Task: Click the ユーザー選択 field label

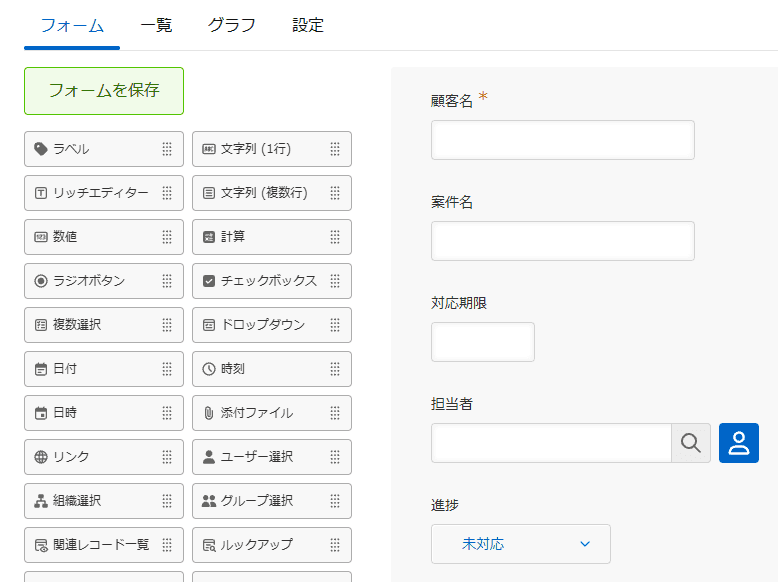Action: tap(257, 457)
